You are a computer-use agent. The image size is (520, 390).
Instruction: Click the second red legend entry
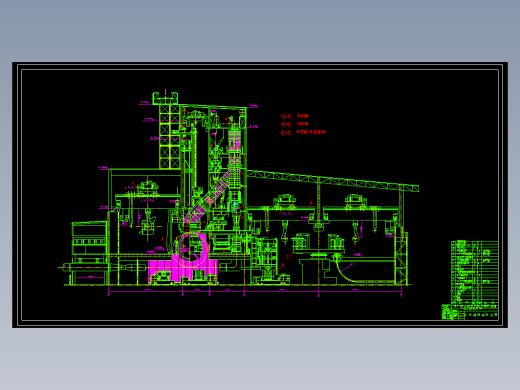point(295,124)
